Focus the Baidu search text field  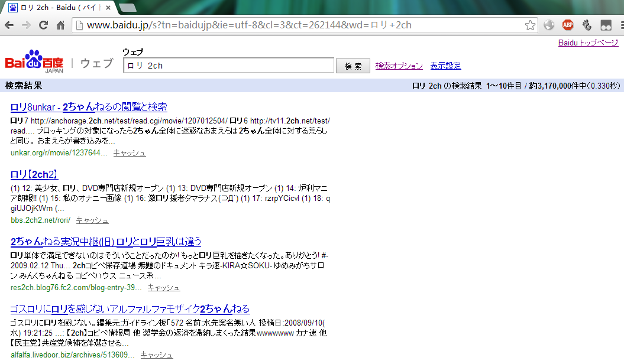tap(228, 66)
